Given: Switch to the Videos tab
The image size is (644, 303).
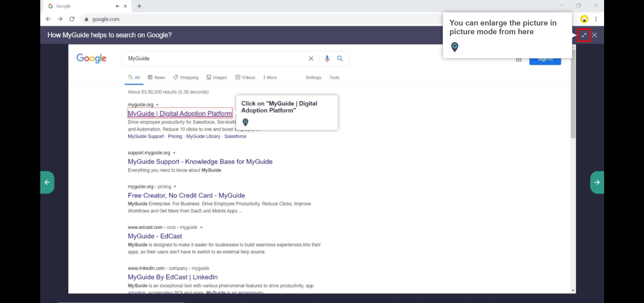Looking at the screenshot, I should tap(245, 78).
